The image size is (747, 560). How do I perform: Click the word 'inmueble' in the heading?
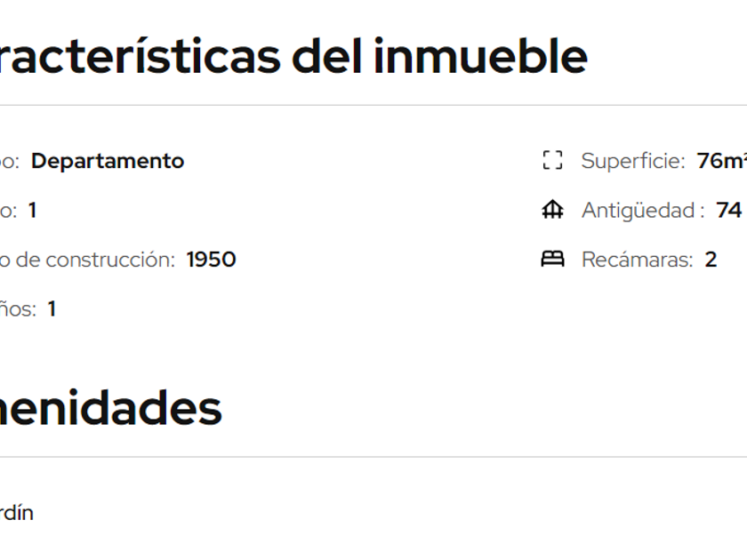480,56
